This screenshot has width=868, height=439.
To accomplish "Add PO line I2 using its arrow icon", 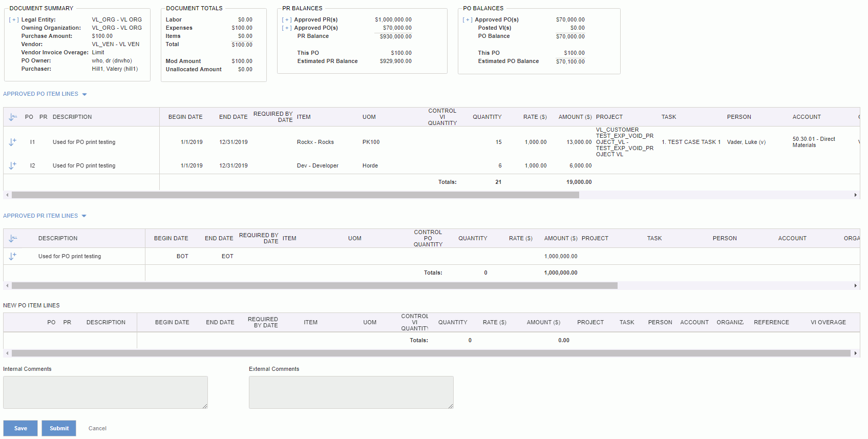I will point(13,165).
